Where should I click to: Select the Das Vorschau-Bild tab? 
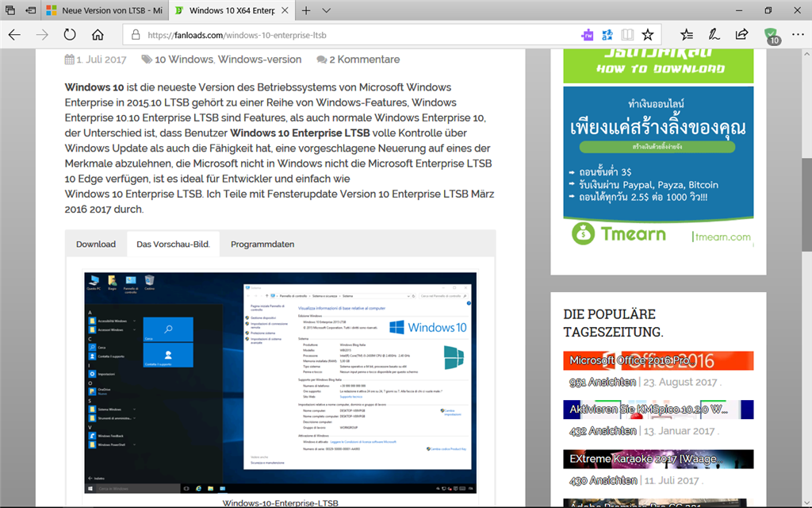pyautogui.click(x=173, y=244)
